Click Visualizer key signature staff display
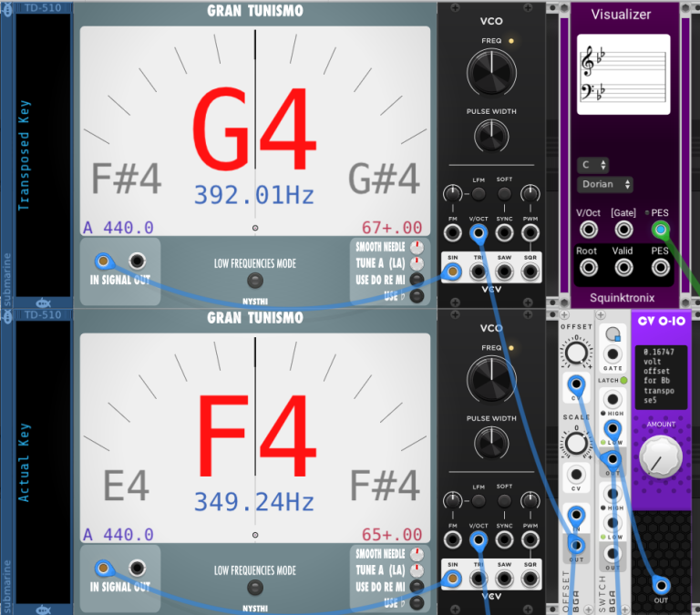 click(623, 75)
